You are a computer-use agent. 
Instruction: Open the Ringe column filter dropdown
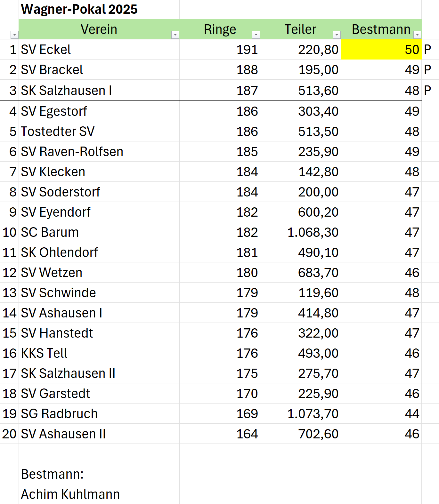(256, 35)
